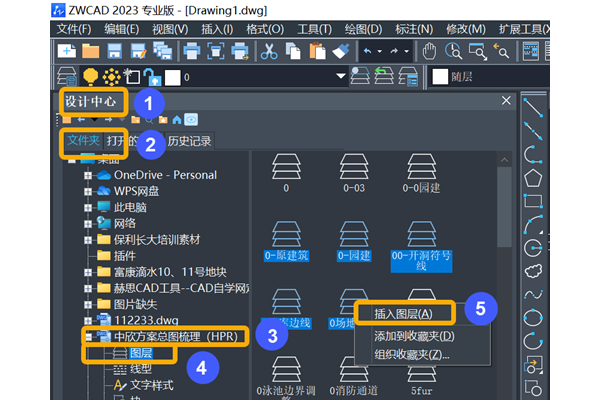Activate the Pan hand tool
This screenshot has width=600, height=400.
pos(430,50)
